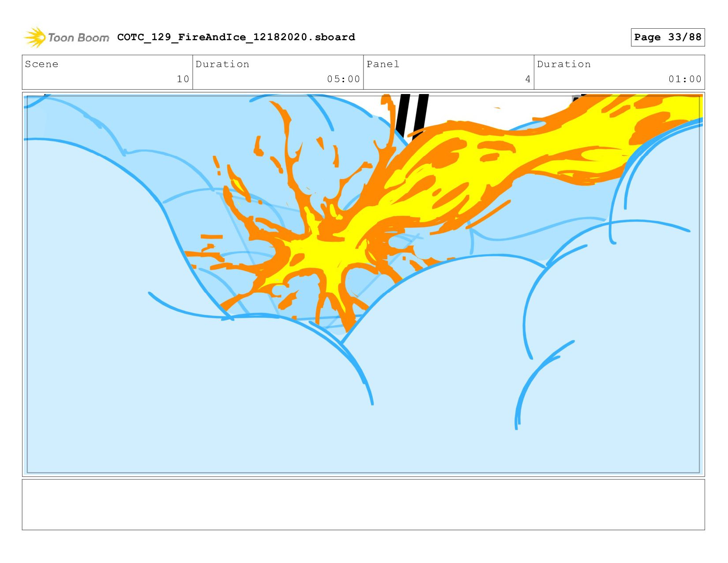Click the empty notes box below panel
The height and width of the screenshot is (563, 728).
point(363,505)
